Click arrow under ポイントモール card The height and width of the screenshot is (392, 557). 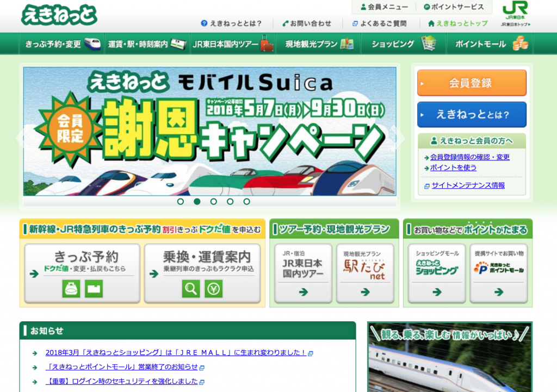click(499, 292)
